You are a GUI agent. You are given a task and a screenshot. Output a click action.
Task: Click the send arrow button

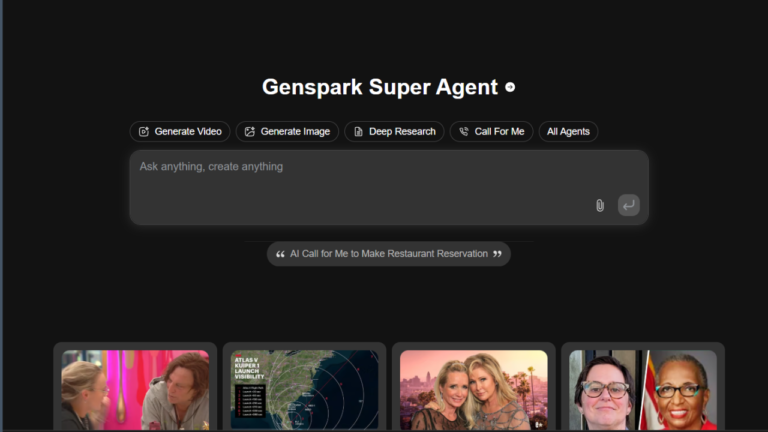click(x=628, y=205)
